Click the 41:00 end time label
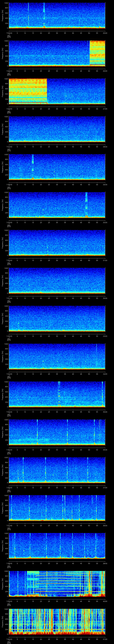 click(105, 639)
